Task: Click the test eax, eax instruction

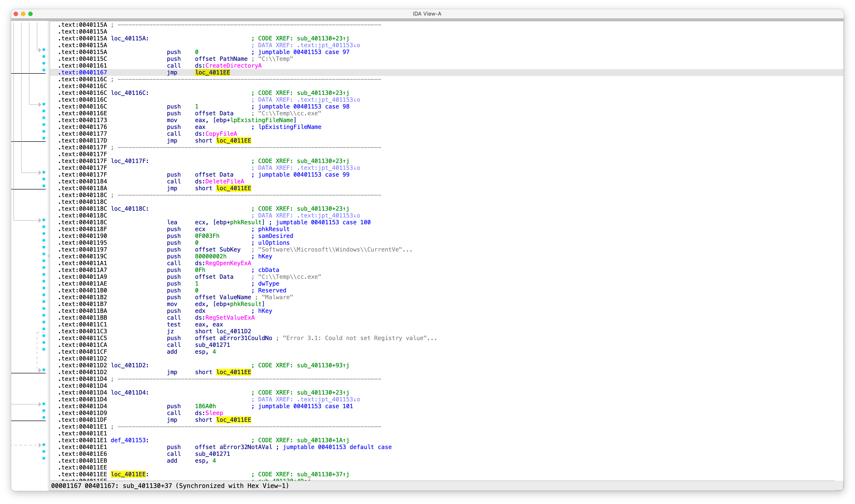Action: pos(195,324)
